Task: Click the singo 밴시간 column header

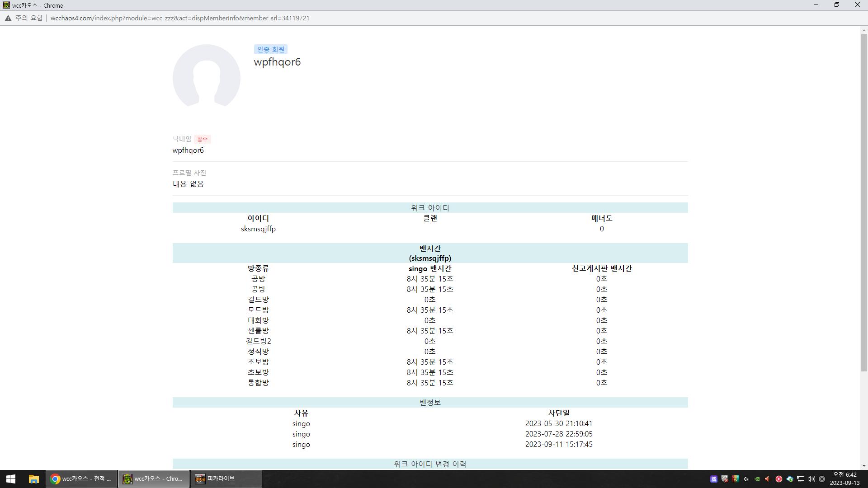Action: pos(430,268)
